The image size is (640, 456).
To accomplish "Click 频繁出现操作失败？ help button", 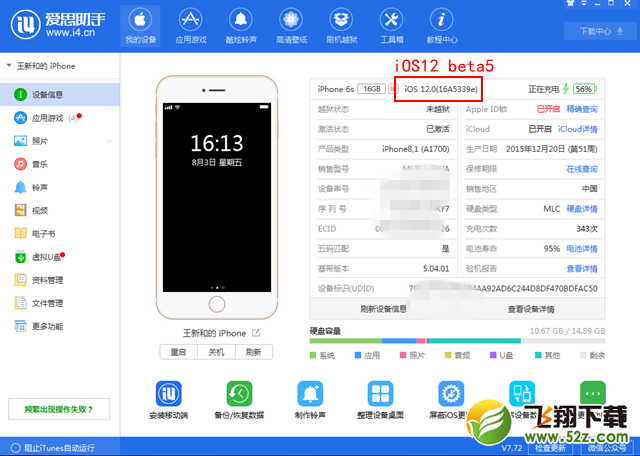I will point(59,409).
